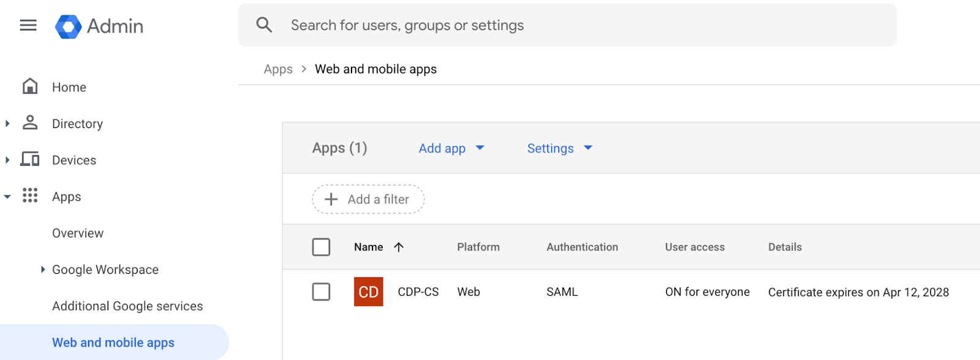Click the Admin title text
Screen dimensions: 980x360
click(x=115, y=26)
